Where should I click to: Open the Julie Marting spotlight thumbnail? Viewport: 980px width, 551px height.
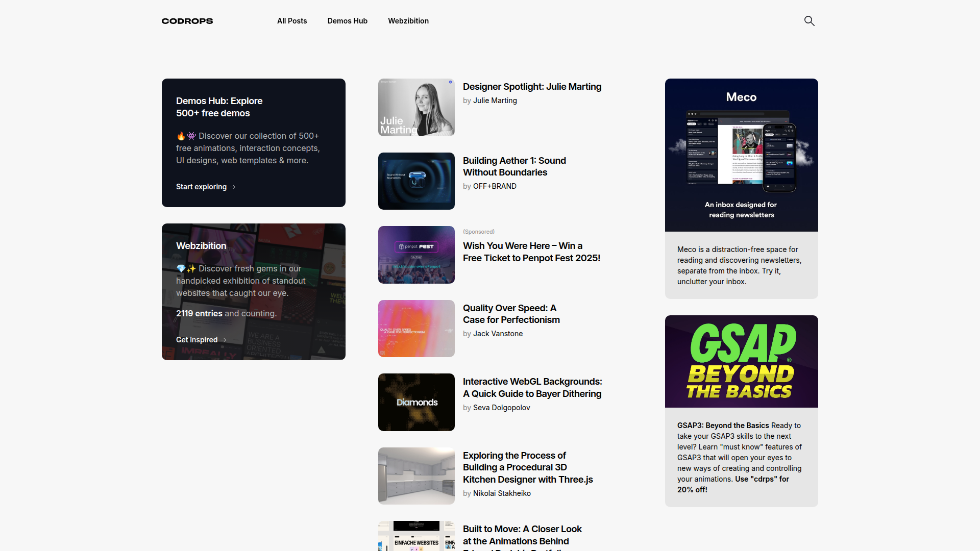point(416,107)
